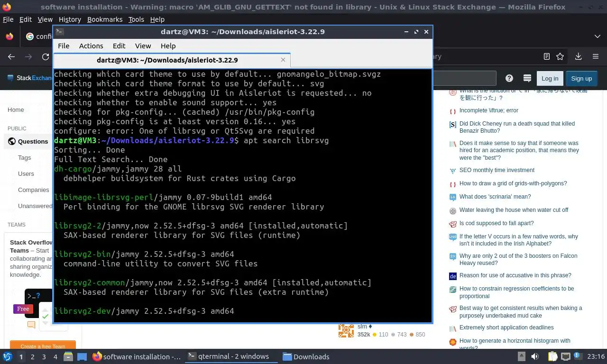Open the qterminal Help menu
607x364 pixels.
(168, 46)
